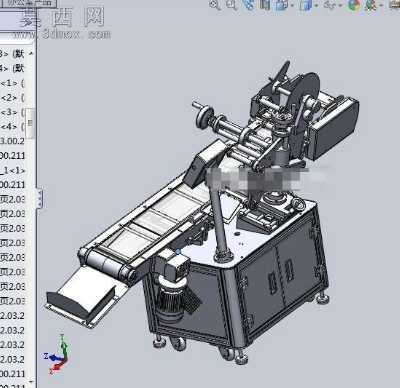This screenshot has height=388, width=400.
Task: Collapse the feature tree panel handle
Action: tap(39, 198)
